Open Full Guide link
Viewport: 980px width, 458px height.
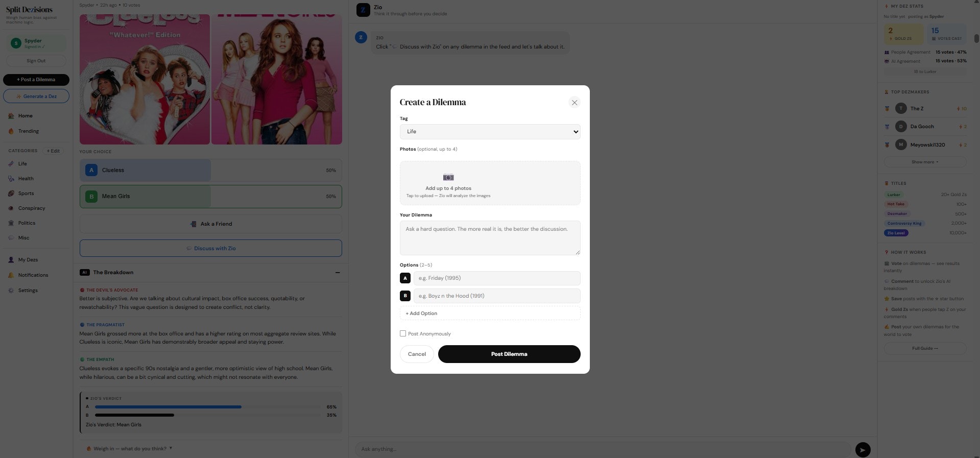(925, 348)
